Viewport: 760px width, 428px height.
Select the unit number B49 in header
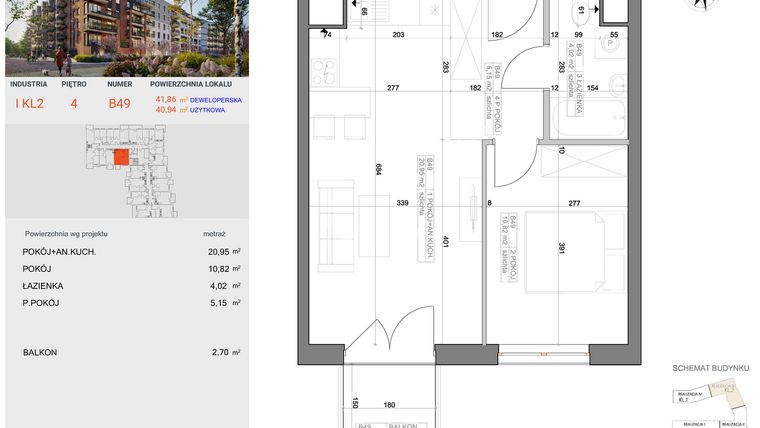(119, 104)
